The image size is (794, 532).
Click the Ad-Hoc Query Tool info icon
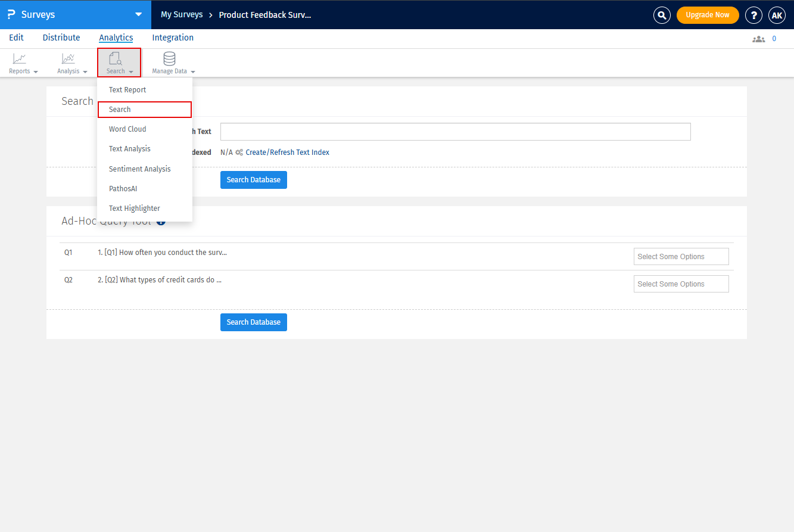(x=161, y=221)
